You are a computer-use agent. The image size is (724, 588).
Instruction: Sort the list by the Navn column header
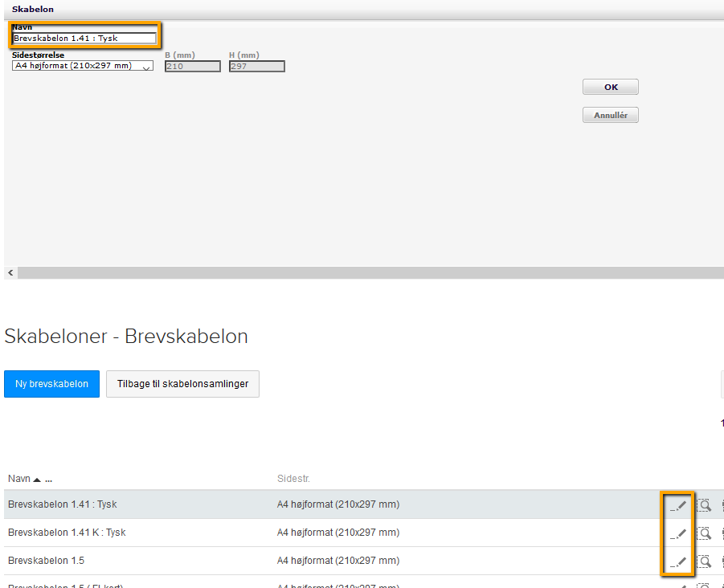coord(19,479)
